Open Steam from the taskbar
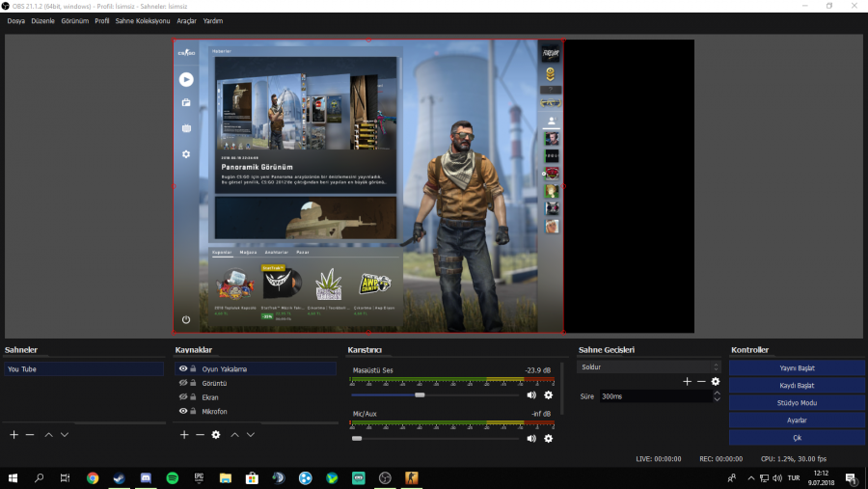 click(119, 478)
